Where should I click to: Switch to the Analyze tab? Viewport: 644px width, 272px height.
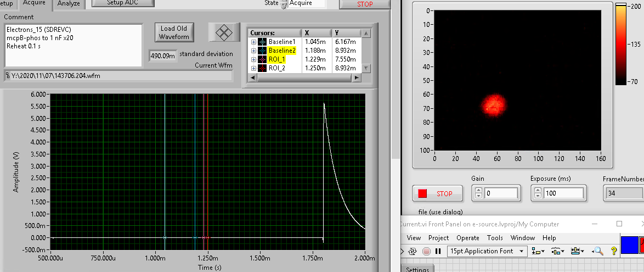pyautogui.click(x=69, y=4)
